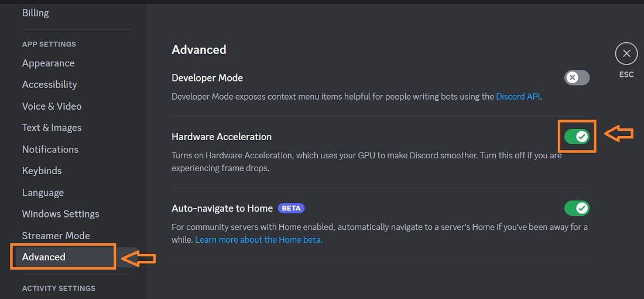Go to Streamer Mode settings
644x299 pixels.
(x=56, y=236)
